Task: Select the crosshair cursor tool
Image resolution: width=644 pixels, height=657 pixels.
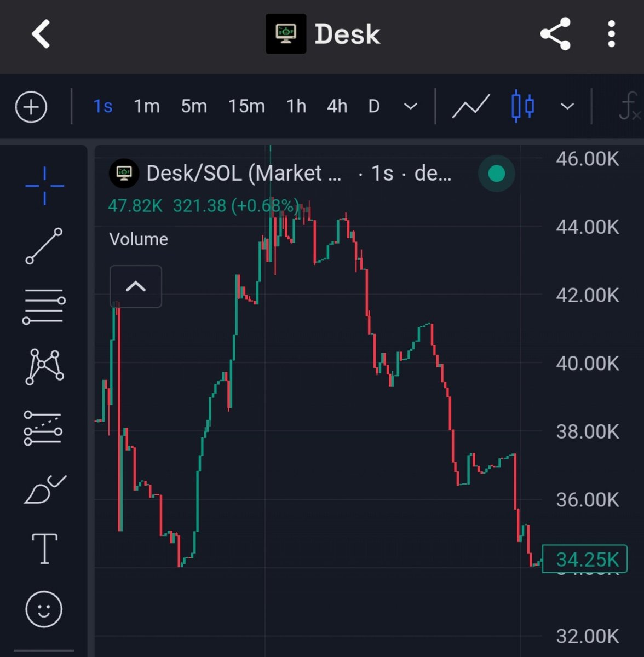Action: pyautogui.click(x=44, y=186)
